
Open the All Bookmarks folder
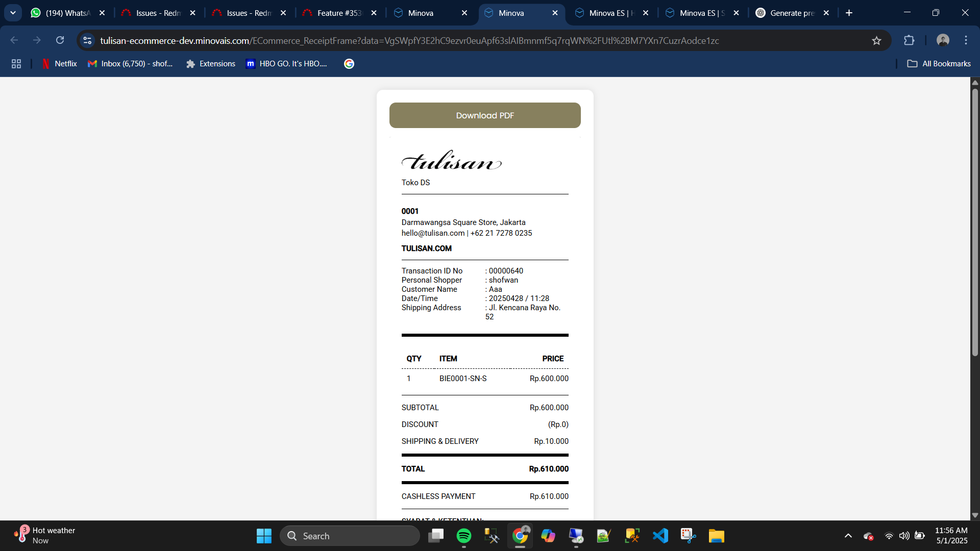click(939, 64)
